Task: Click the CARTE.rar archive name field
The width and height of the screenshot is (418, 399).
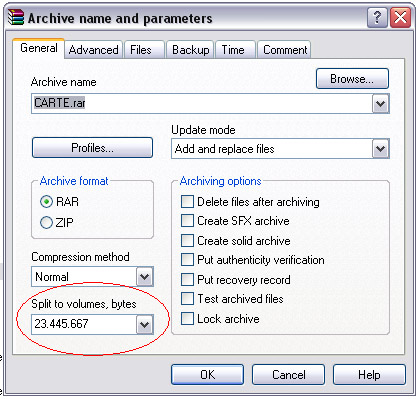Action: click(202, 103)
